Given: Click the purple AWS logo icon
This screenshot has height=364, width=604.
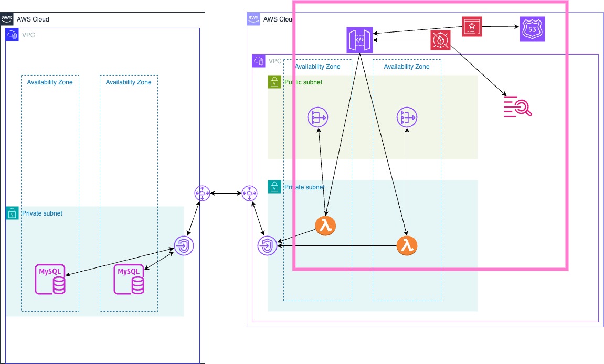Looking at the screenshot, I should click(253, 19).
